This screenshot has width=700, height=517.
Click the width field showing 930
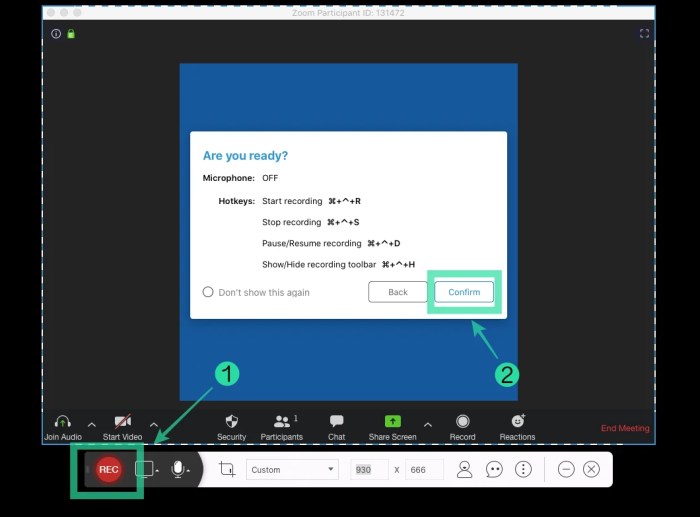tap(369, 470)
